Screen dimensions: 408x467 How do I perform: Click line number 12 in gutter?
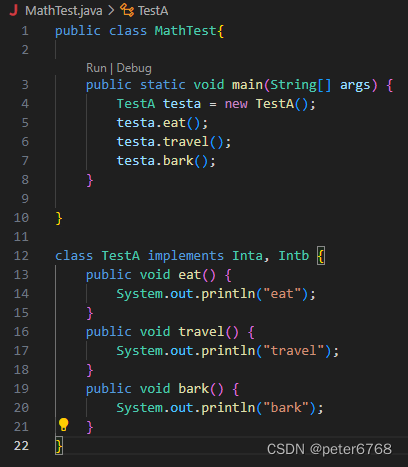click(x=21, y=256)
